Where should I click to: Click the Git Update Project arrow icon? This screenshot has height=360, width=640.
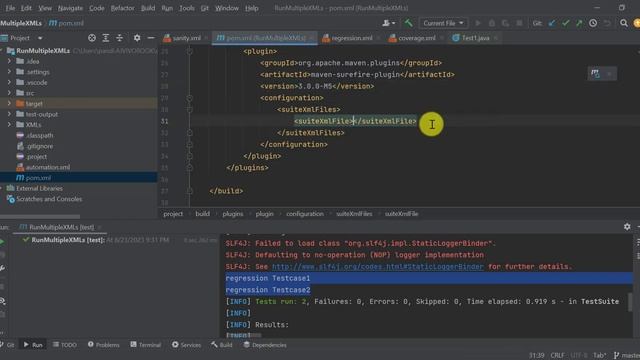552,23
